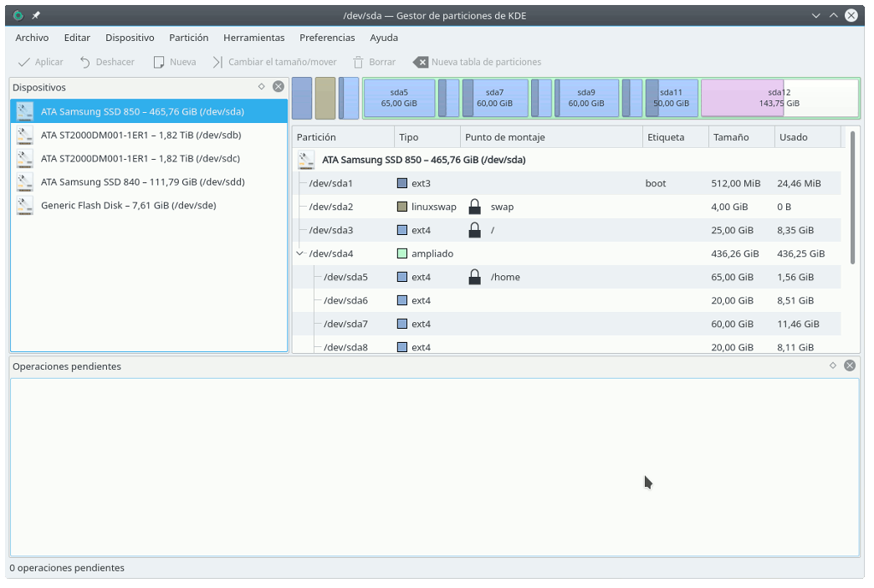
Task: Open the Preferencias menu
Action: tap(327, 38)
